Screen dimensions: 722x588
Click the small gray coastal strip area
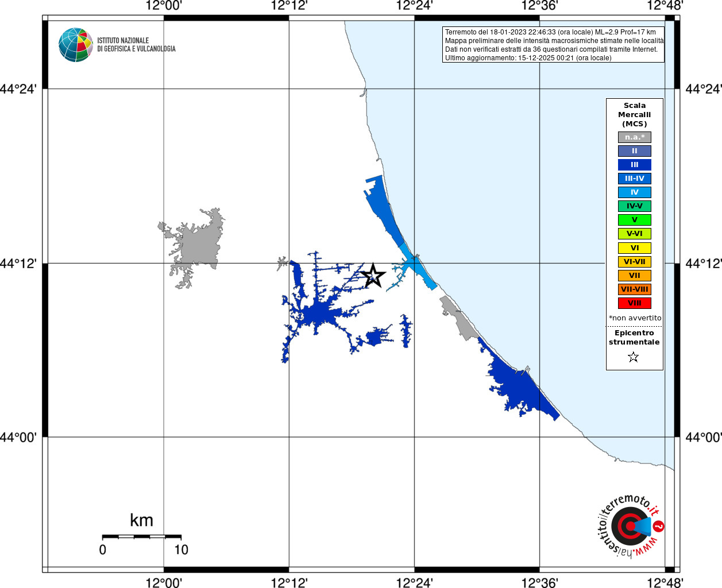tap(460, 319)
